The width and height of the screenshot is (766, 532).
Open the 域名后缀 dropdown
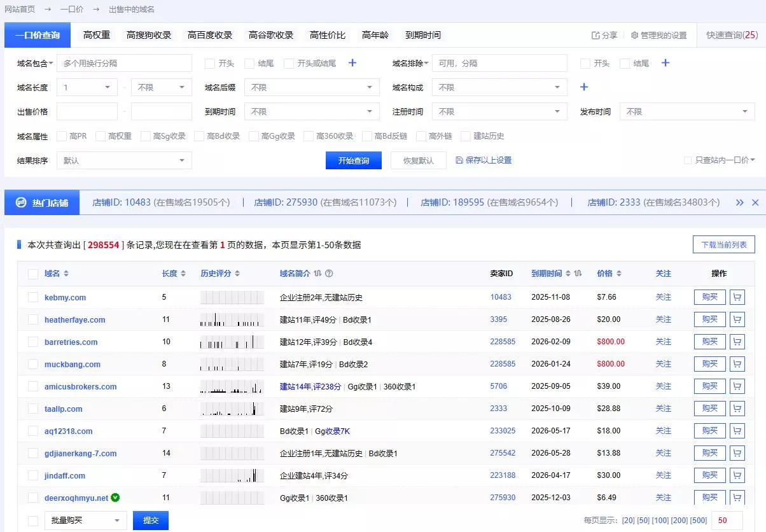point(312,87)
